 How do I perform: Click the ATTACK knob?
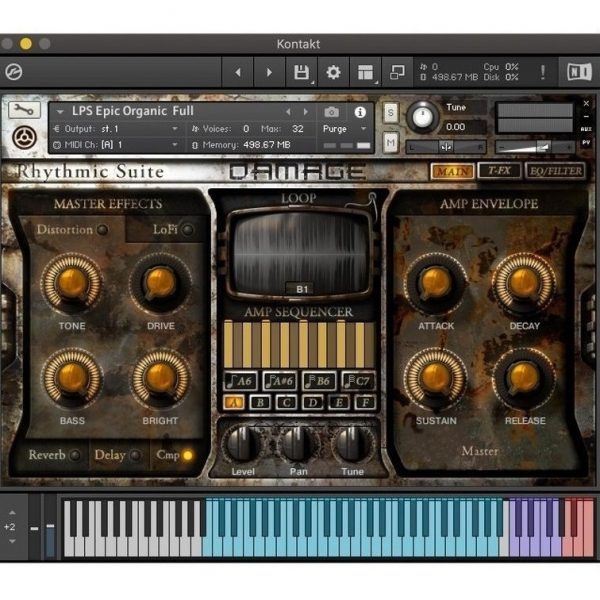[x=435, y=284]
